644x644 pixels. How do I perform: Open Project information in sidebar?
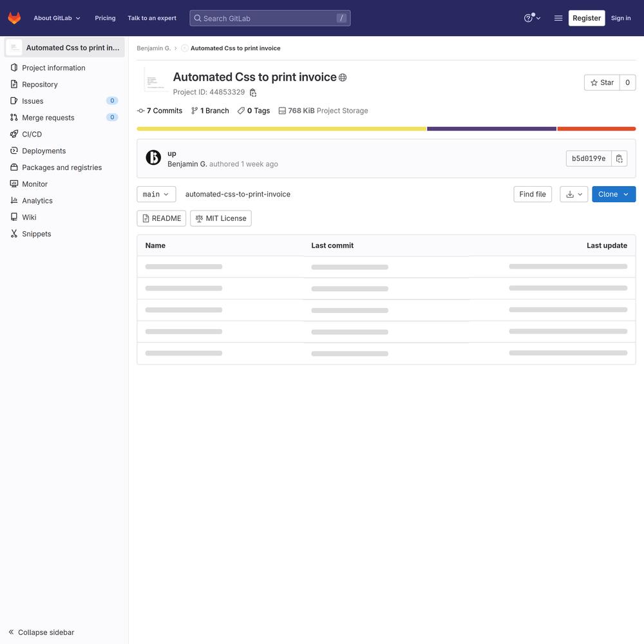pyautogui.click(x=64, y=68)
